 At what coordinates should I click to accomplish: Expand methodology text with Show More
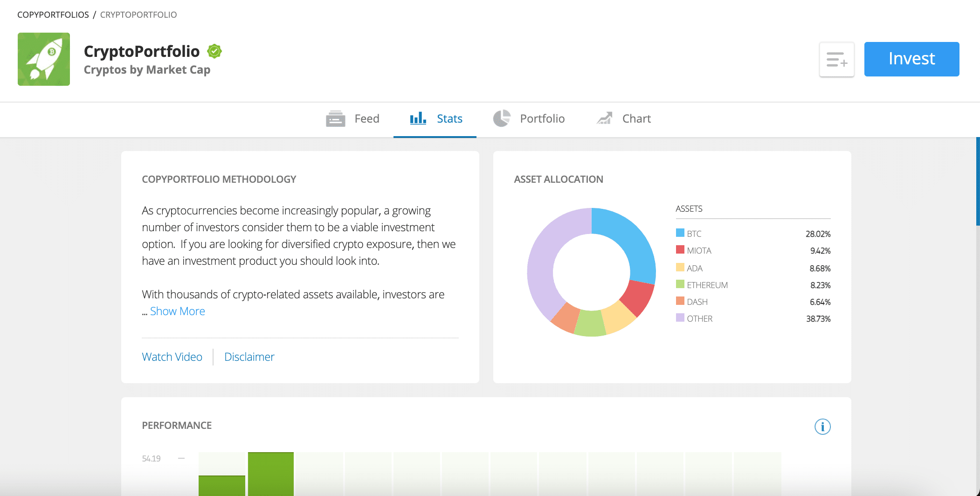pyautogui.click(x=177, y=311)
